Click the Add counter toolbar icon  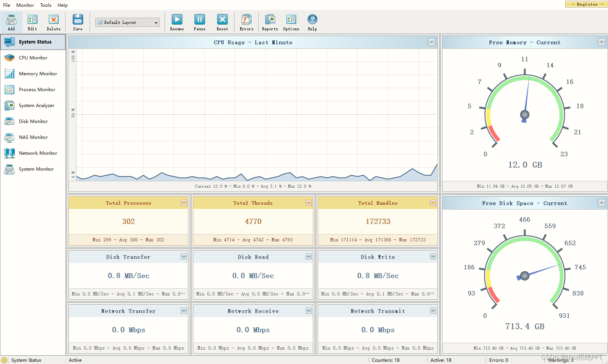(11, 22)
